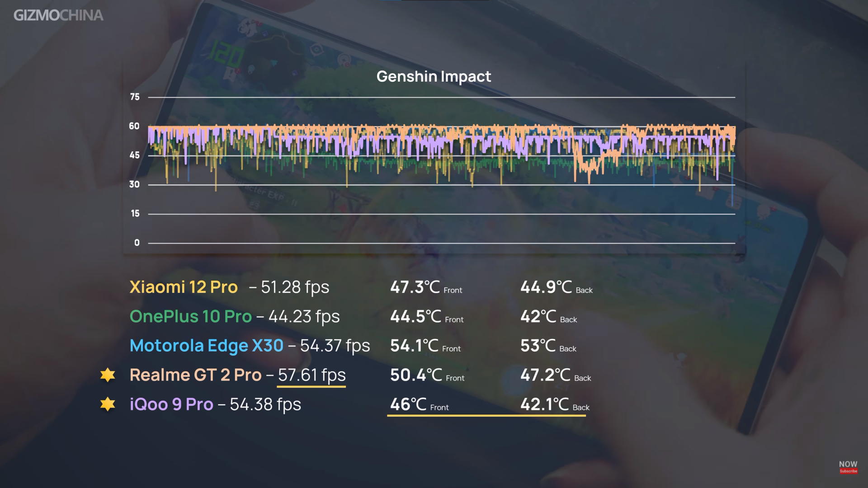
Task: Click the 75 axis label
Action: click(x=135, y=97)
